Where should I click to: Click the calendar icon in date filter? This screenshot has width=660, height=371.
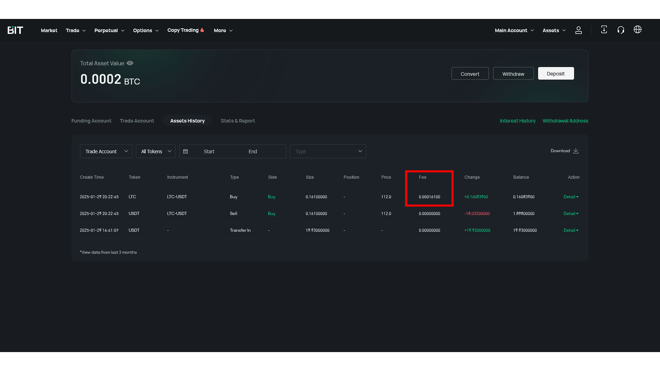[x=186, y=151]
